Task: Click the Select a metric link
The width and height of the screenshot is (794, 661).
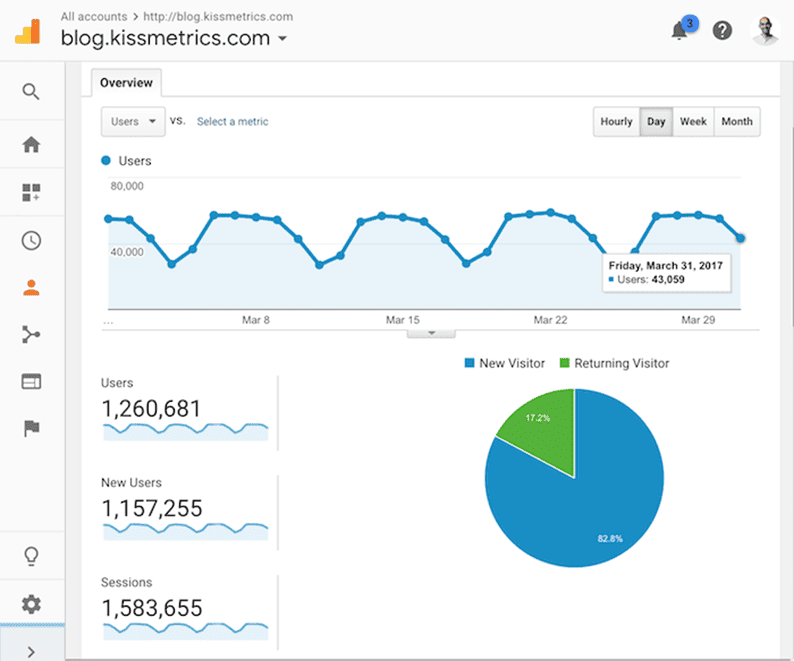Action: (x=232, y=122)
